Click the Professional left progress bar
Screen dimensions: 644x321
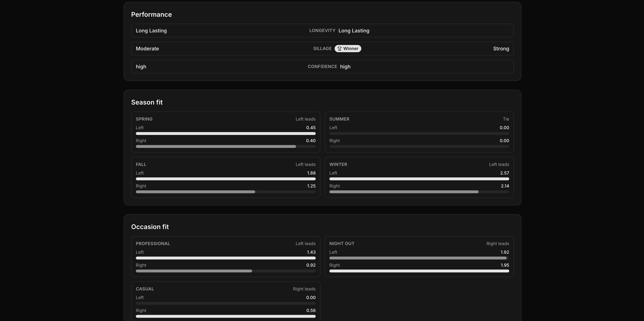click(225, 258)
